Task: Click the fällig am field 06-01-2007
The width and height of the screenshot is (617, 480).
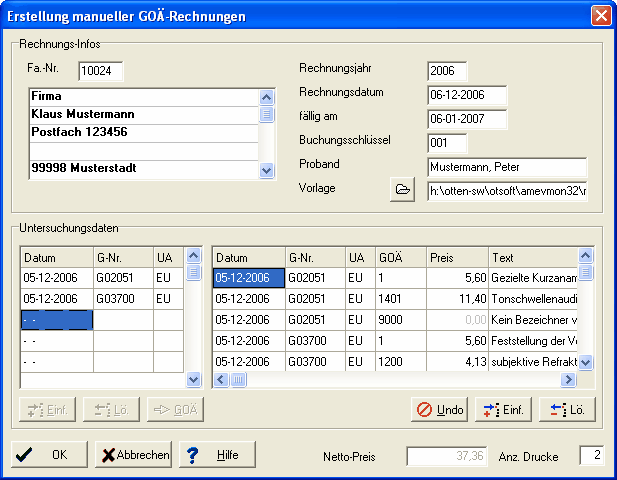Action: (467, 119)
